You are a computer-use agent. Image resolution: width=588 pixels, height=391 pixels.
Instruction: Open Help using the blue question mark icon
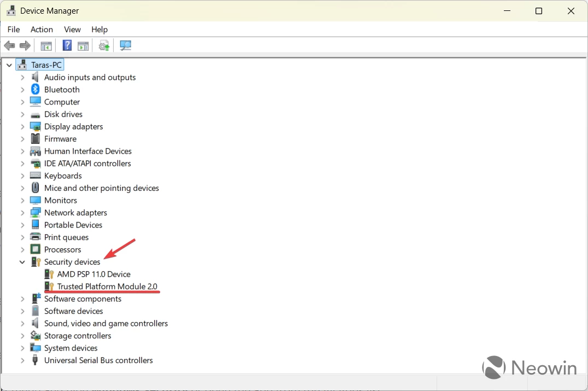(67, 45)
